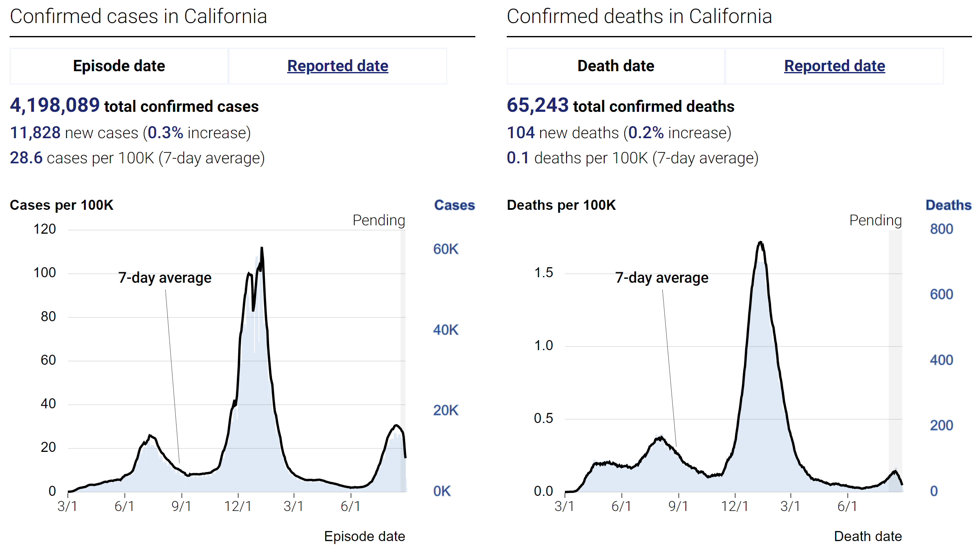
Task: Open "Reported date" link under confirmed cases
Action: point(337,66)
